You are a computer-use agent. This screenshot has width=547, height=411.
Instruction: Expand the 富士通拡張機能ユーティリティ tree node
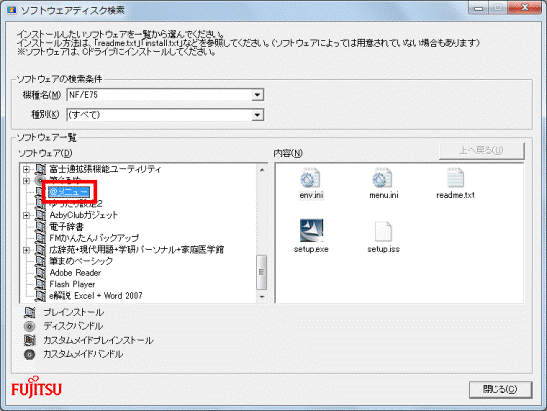point(26,169)
